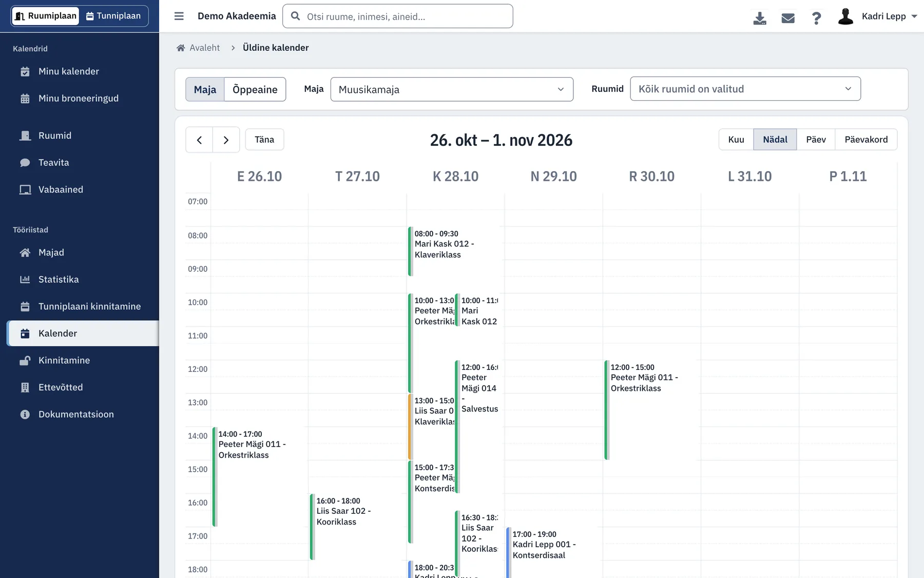924x578 pixels.
Task: Click the orange Liis Saar Klaveriklass event
Action: (x=432, y=426)
